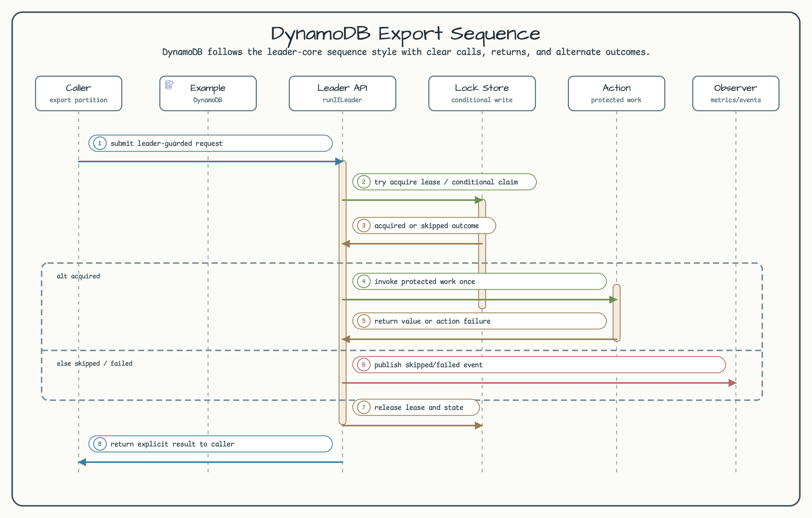Click the green arrowhead arriving at Action
812x518 pixels.
pyautogui.click(x=613, y=300)
